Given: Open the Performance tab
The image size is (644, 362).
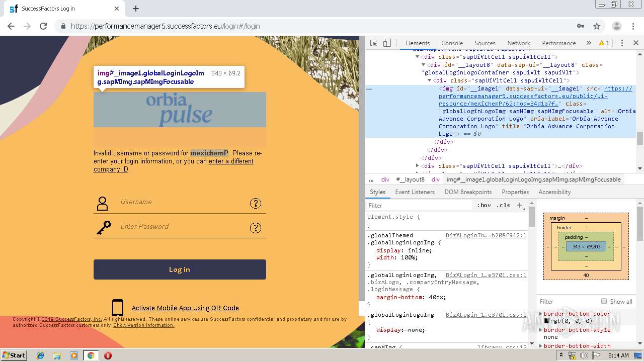Looking at the screenshot, I should 559,43.
